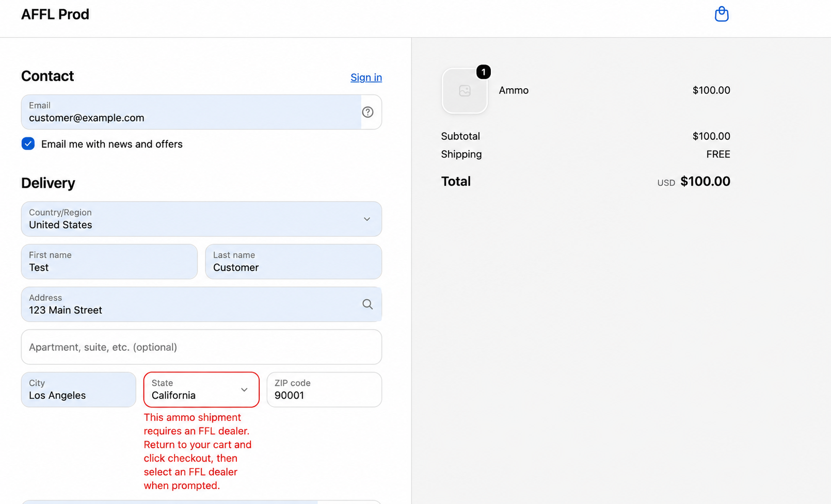The width and height of the screenshot is (831, 504).
Task: Uncheck Email me with news and offers
Action: tap(28, 143)
